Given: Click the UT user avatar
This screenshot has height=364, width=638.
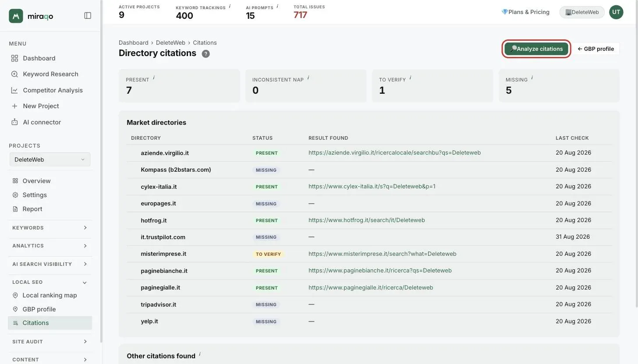Looking at the screenshot, I should pos(616,12).
